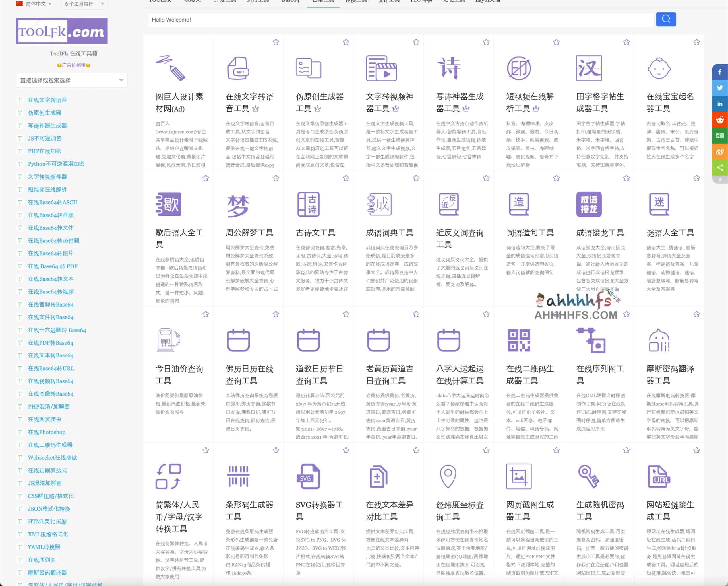Open the 在线文字转语音 MP3 tool icon
The width and height of the screenshot is (728, 586).
tap(238, 69)
